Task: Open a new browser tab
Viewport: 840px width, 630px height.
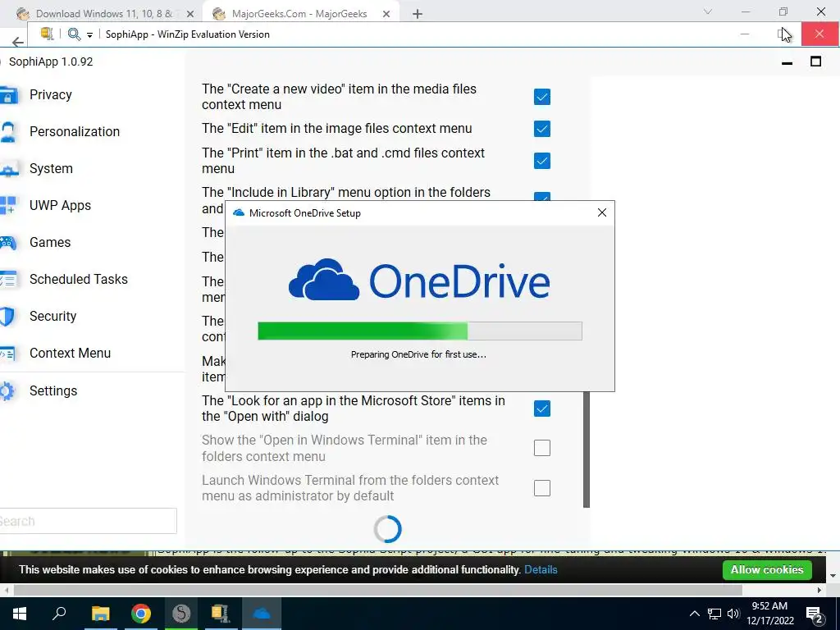Action: 418,14
